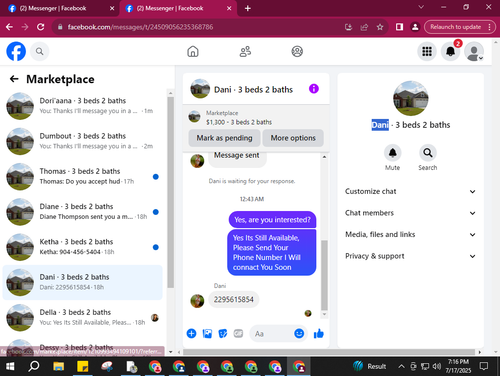Open Sticky Notes taskbar icon
Image resolution: width=500 pixels, height=376 pixels.
(x=83, y=366)
